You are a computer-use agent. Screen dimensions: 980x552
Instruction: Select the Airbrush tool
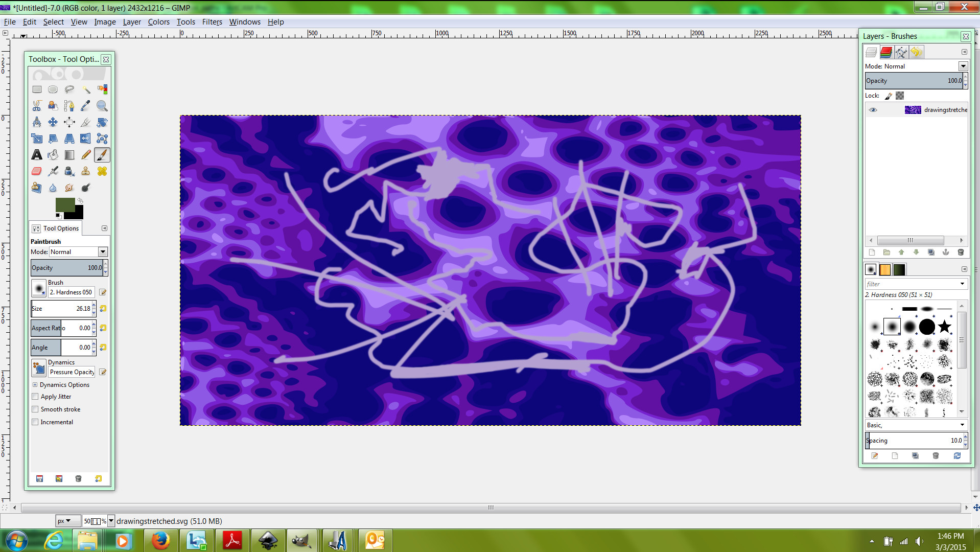click(53, 171)
